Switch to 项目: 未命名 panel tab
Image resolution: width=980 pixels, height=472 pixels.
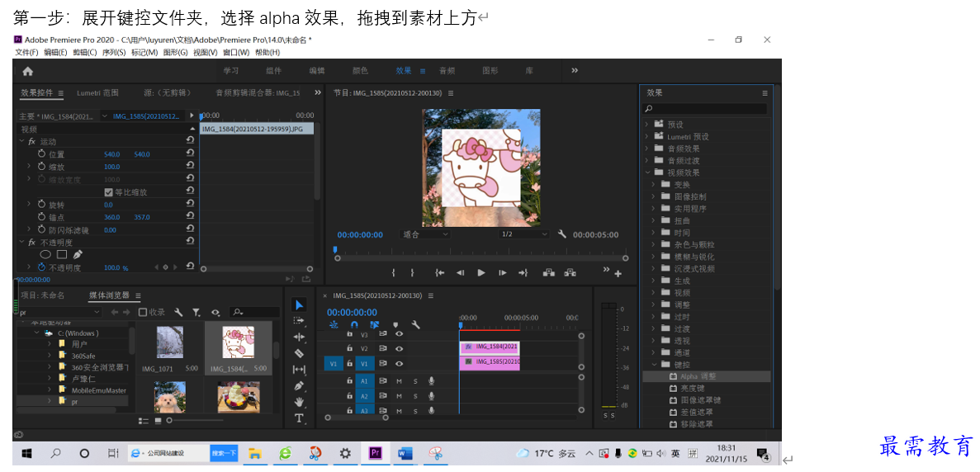[x=42, y=295]
